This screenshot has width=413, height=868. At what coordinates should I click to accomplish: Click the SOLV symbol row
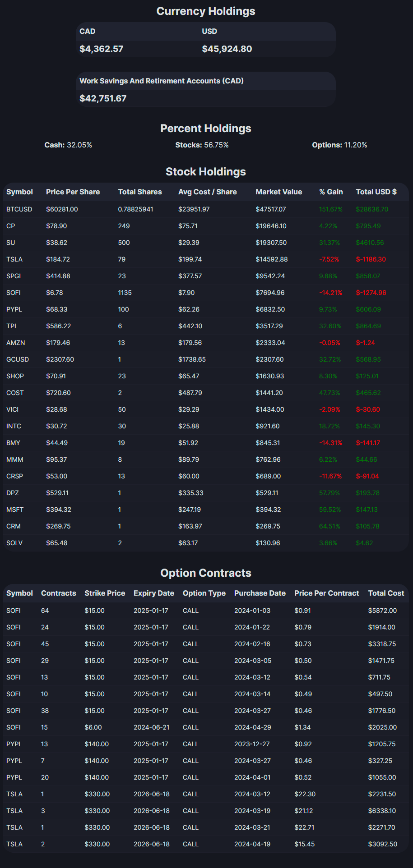[206, 543]
